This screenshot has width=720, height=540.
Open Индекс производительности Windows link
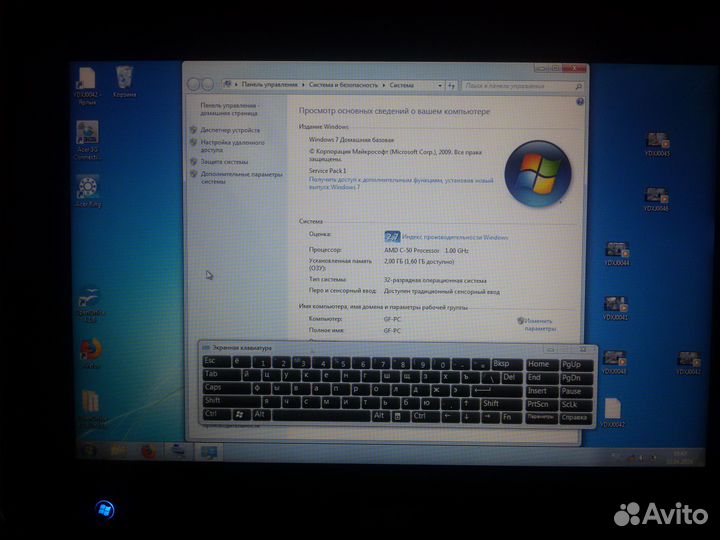coord(455,237)
